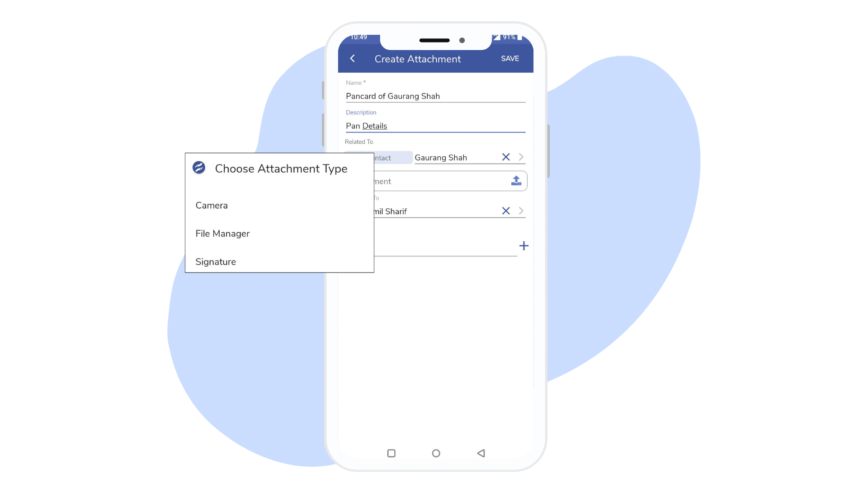This screenshot has height=488, width=868.
Task: Select File Manager attachment type option
Action: (x=223, y=233)
